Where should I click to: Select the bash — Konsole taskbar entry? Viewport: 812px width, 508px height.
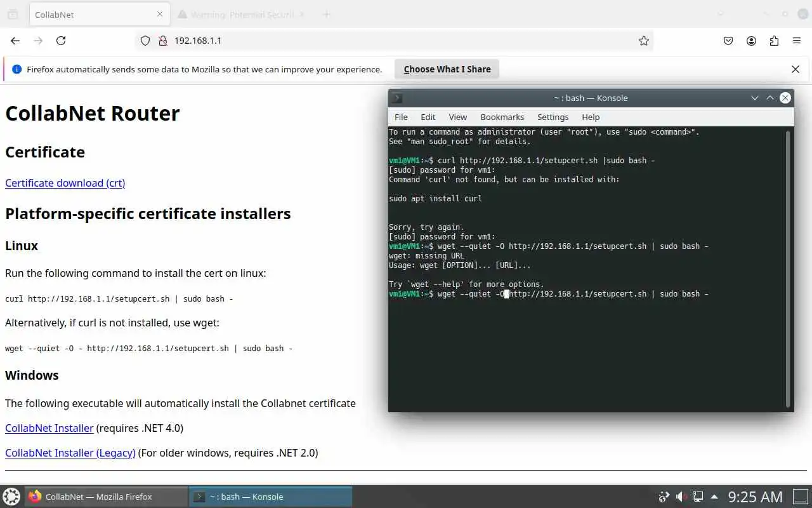click(271, 497)
